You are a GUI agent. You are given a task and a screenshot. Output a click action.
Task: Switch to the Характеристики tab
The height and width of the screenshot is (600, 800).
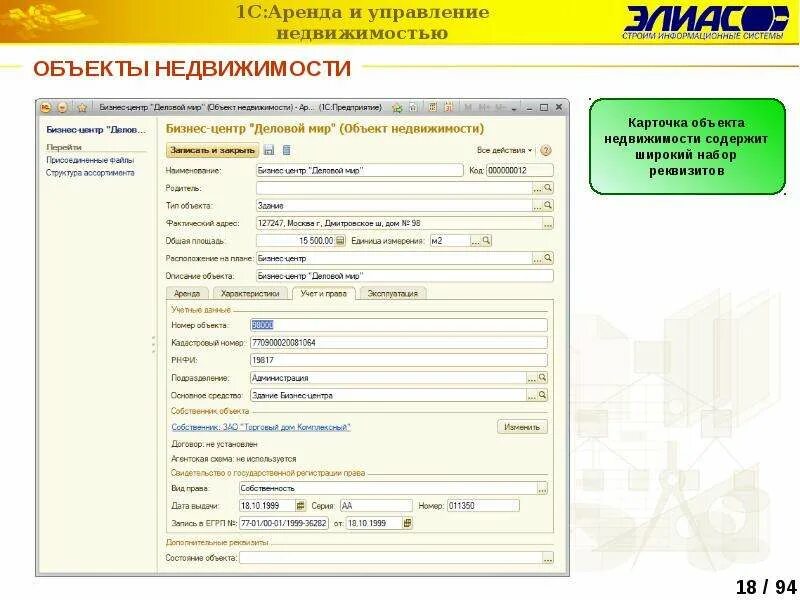[x=250, y=293]
